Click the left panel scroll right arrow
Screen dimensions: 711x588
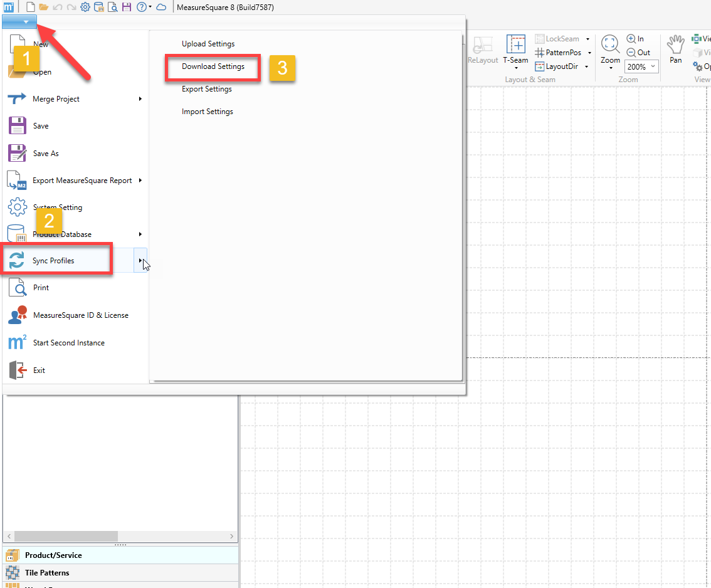click(x=232, y=537)
